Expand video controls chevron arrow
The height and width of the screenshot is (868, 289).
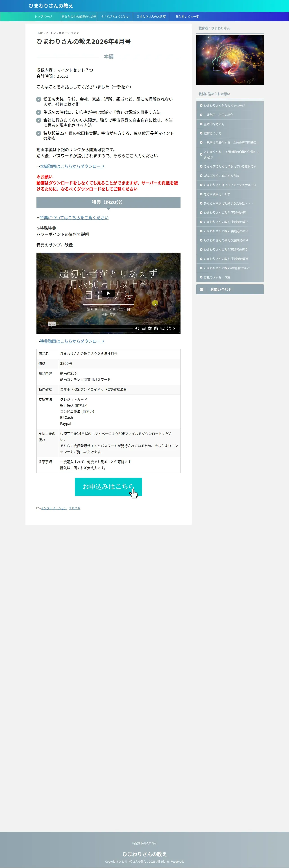(x=174, y=328)
